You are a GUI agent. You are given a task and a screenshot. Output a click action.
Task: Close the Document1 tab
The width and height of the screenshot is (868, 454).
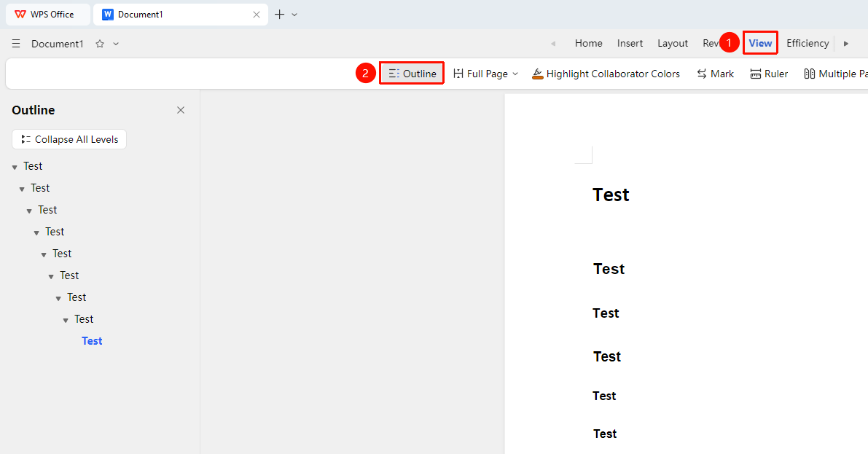pos(257,15)
